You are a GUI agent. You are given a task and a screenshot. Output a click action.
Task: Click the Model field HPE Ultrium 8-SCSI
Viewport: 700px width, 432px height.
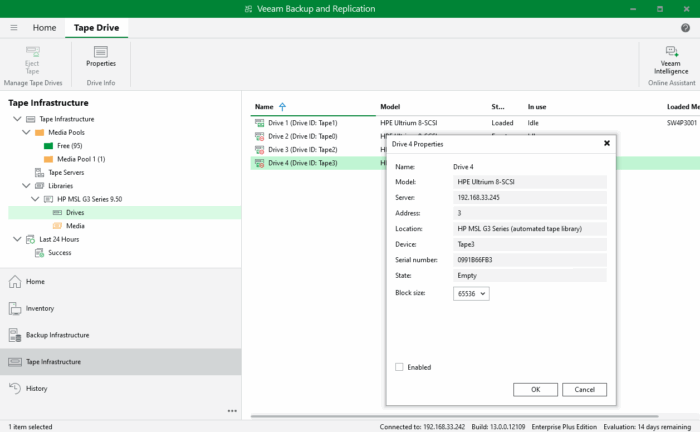click(530, 182)
